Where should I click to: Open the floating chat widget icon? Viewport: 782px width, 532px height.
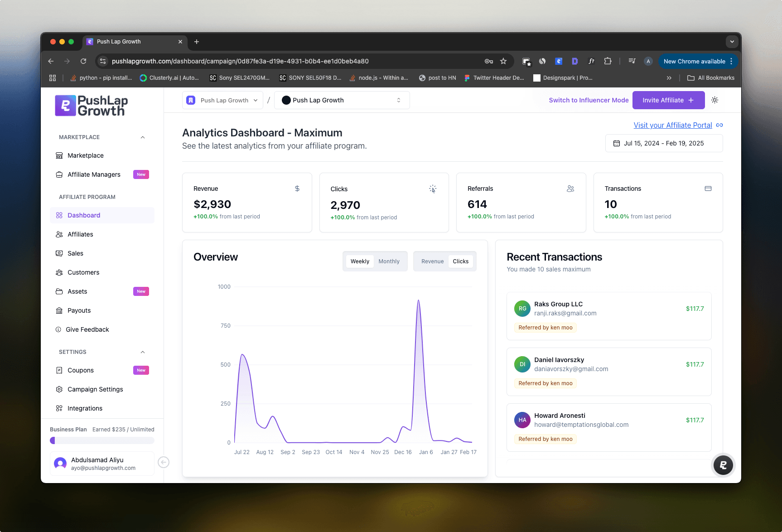[723, 464]
